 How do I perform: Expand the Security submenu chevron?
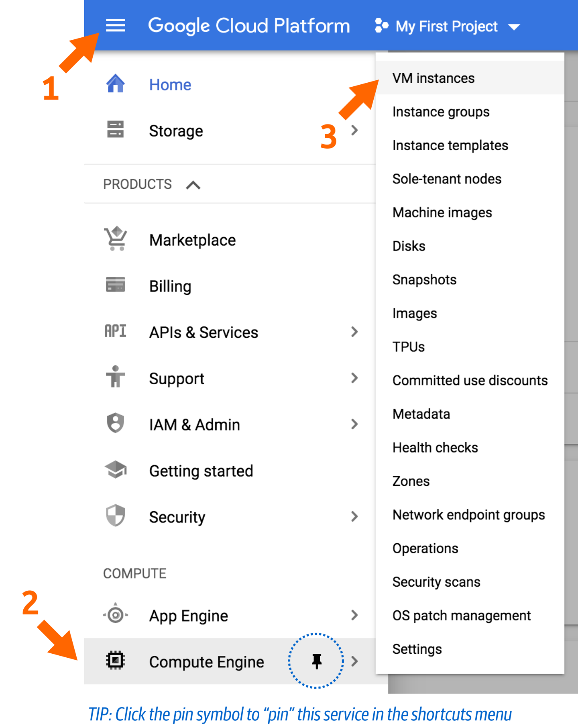pos(354,516)
